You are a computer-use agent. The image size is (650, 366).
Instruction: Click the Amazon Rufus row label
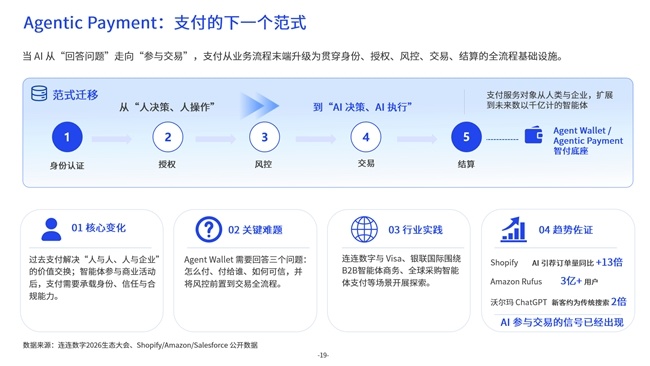click(x=516, y=281)
